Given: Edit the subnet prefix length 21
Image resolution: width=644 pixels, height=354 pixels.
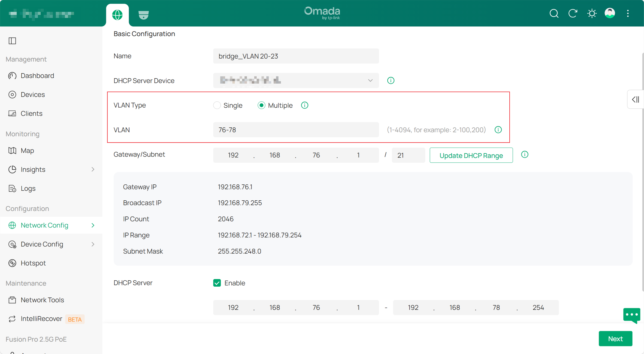Looking at the screenshot, I should coord(408,155).
